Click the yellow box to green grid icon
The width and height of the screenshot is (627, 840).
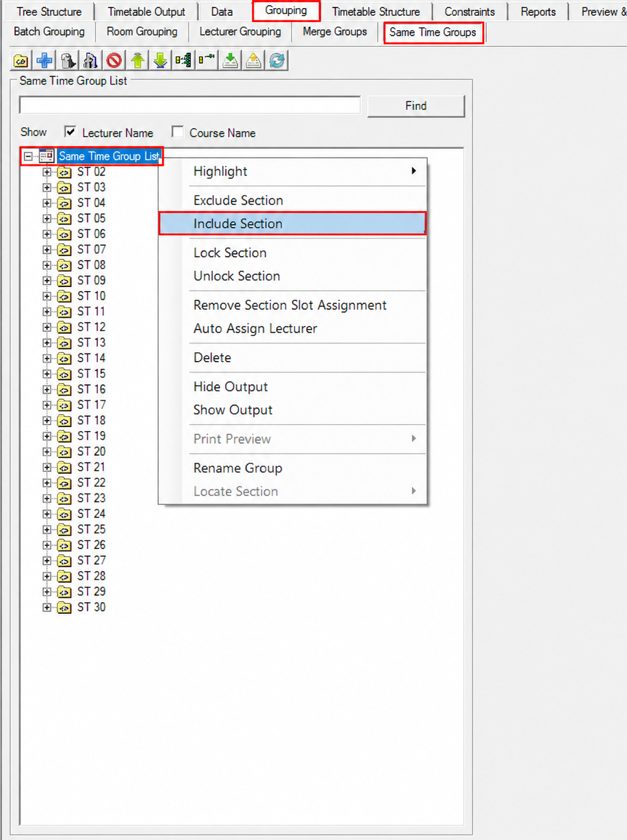[x=184, y=60]
